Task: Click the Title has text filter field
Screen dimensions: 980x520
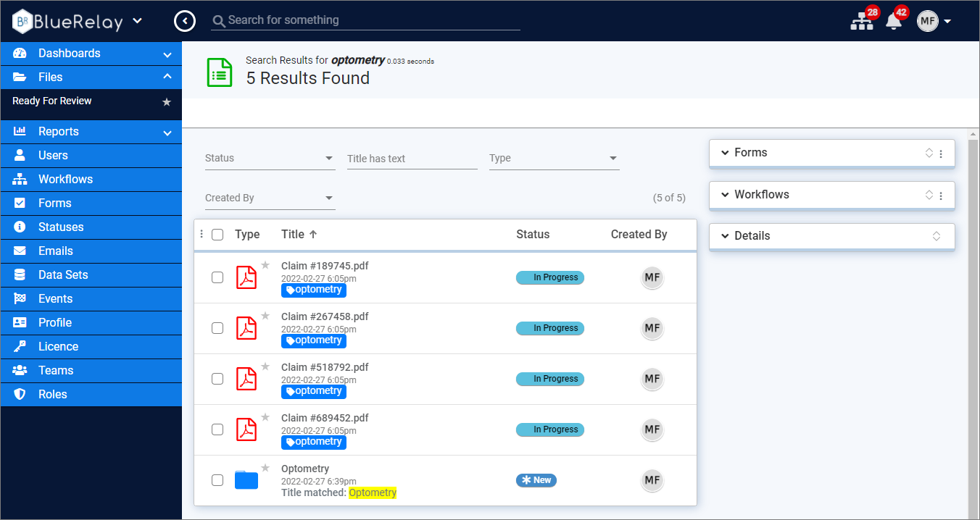Action: (412, 158)
